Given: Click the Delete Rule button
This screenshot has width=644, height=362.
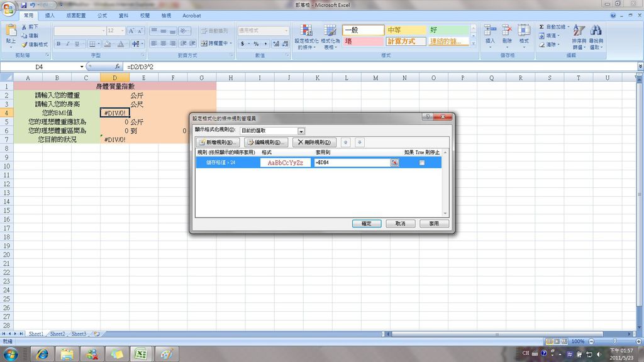Looking at the screenshot, I should (314, 143).
